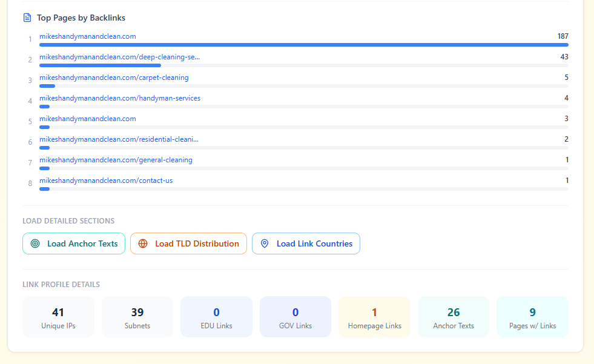The height and width of the screenshot is (364, 594).
Task: Click the backlink progress bar for the top domain
Action: click(303, 45)
